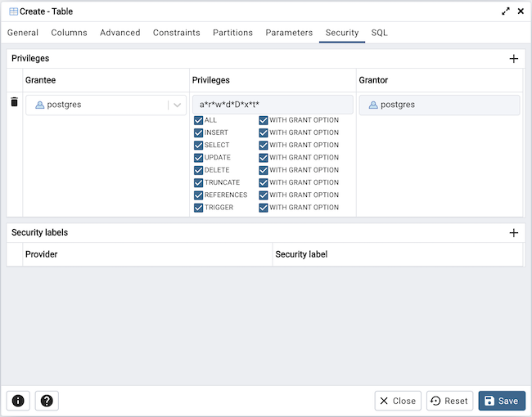Switch to the Columns tab
Viewport: 532px width, 417px height.
click(69, 33)
